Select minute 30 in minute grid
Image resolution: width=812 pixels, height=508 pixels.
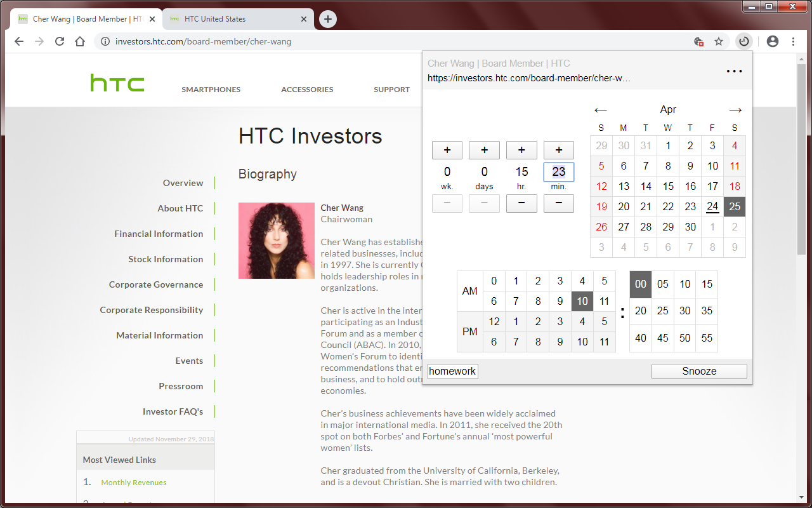coord(685,311)
